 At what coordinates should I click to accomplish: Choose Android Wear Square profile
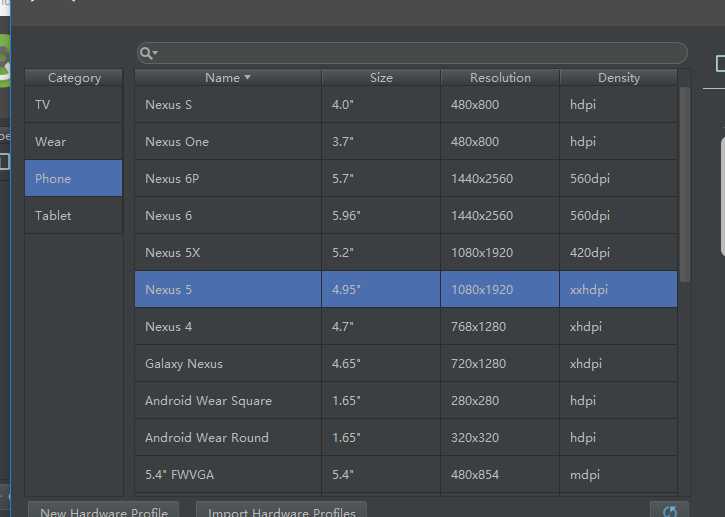[x=406, y=400]
